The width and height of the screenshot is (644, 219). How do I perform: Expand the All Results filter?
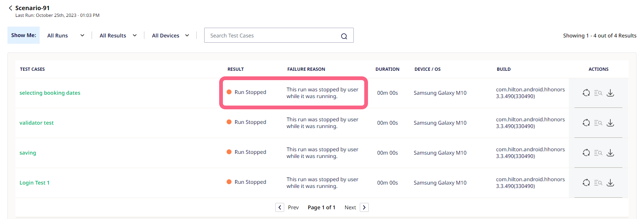pyautogui.click(x=118, y=36)
